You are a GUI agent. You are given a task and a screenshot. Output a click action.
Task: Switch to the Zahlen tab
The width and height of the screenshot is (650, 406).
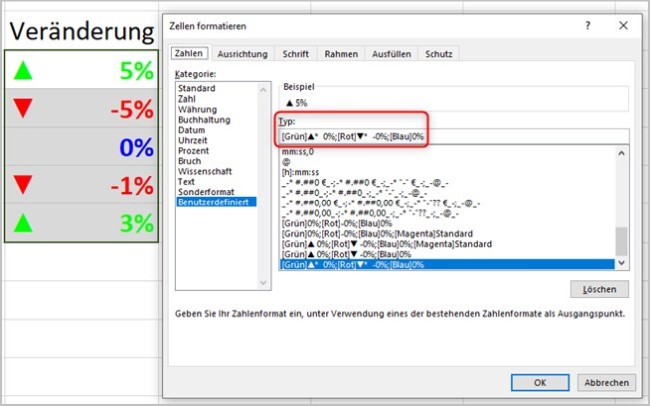pyautogui.click(x=189, y=53)
